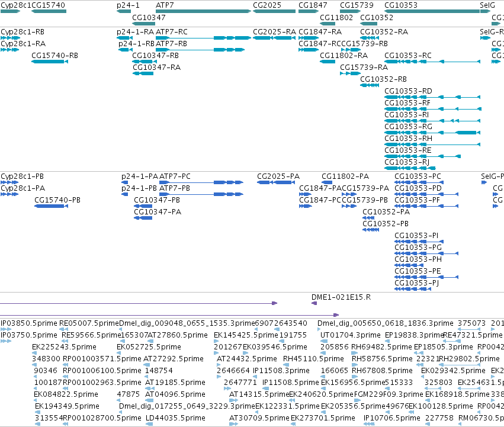Click the CG2025 gene label
Screen dimensions: 504x427
[x=267, y=5]
